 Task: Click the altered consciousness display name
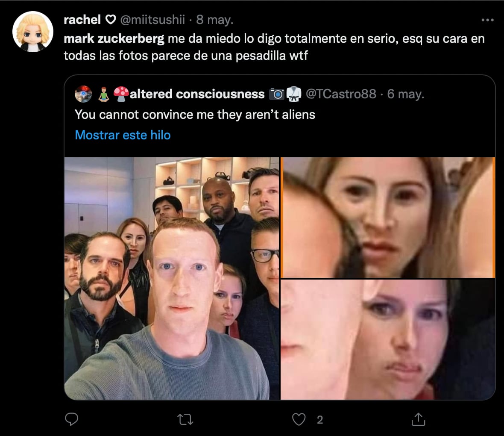197,94
